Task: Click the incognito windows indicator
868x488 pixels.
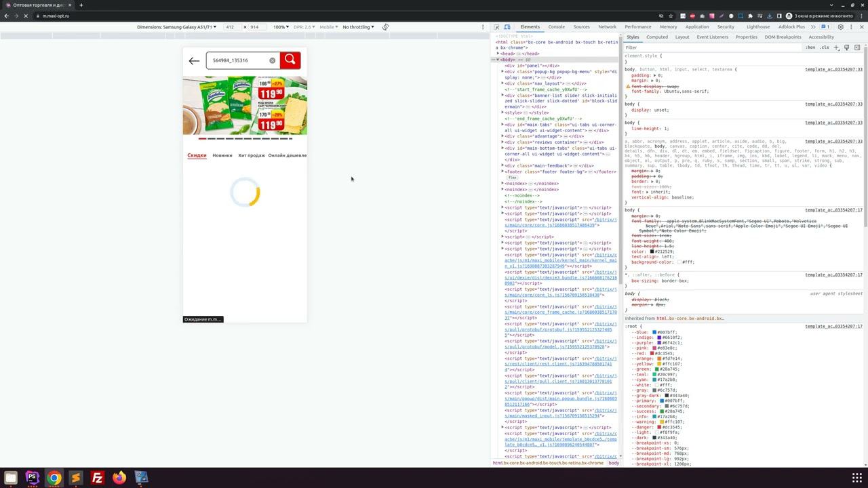Action: click(x=819, y=16)
